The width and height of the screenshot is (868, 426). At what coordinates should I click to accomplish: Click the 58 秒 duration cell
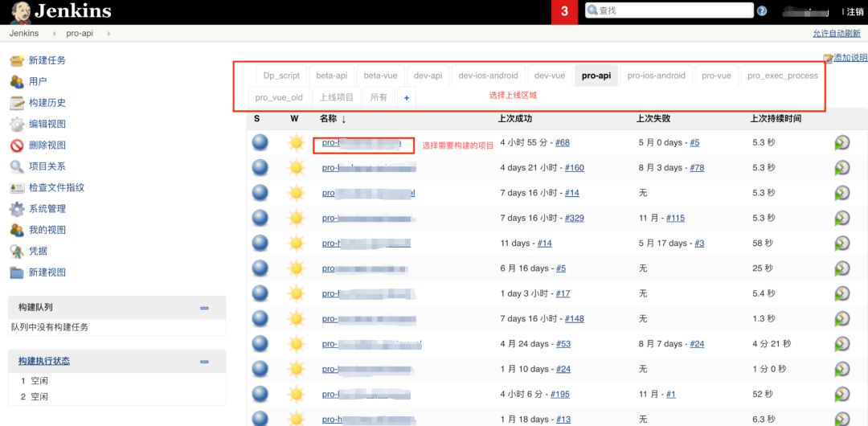(x=762, y=243)
